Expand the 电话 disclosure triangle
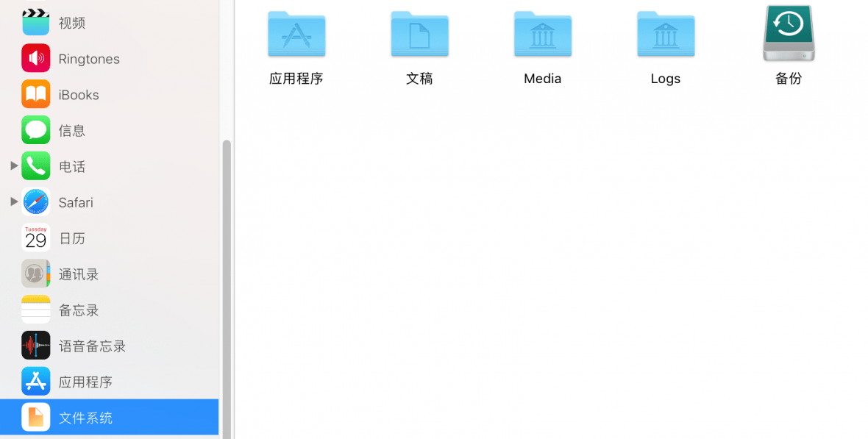Image resolution: width=868 pixels, height=439 pixels. [15, 165]
